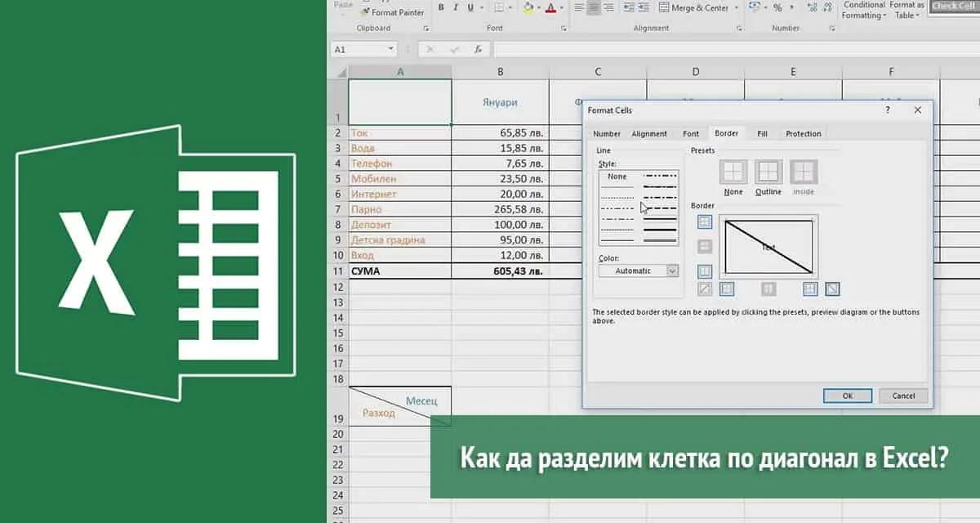The image size is (980, 523).
Task: Open the Clipboard group dialog launcher
Action: pos(426,28)
